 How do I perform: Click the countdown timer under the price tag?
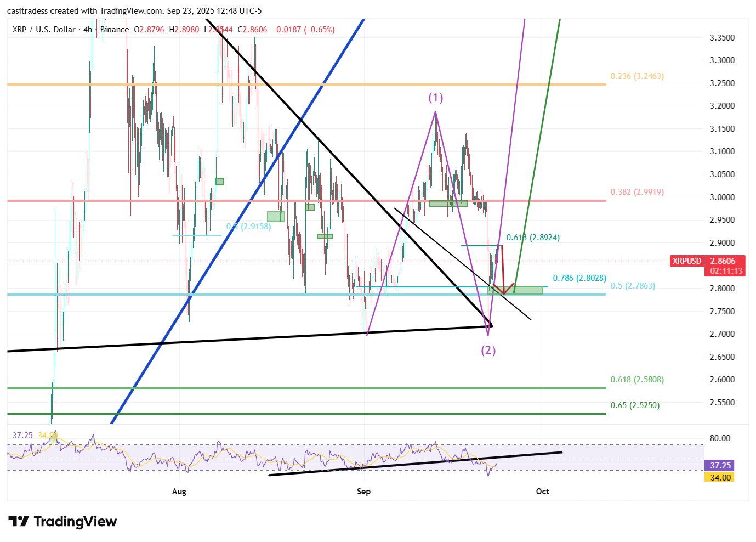(x=726, y=270)
